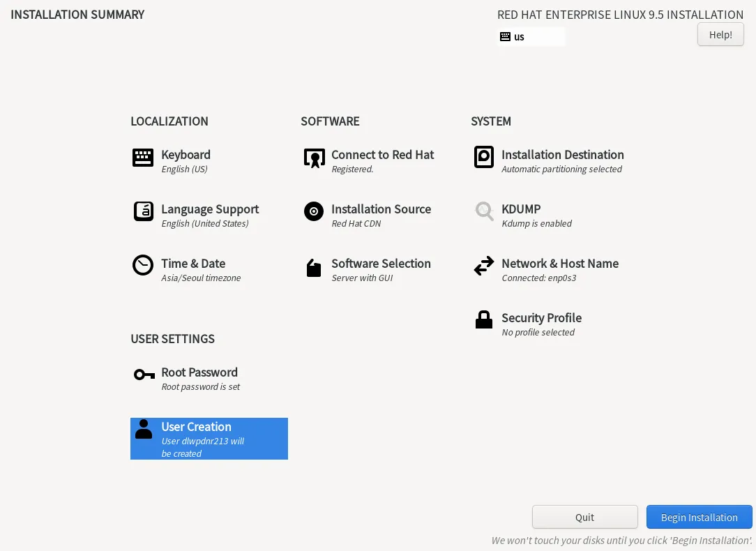This screenshot has height=551, width=756.
Task: Click the Software Selection package icon
Action: tap(313, 268)
